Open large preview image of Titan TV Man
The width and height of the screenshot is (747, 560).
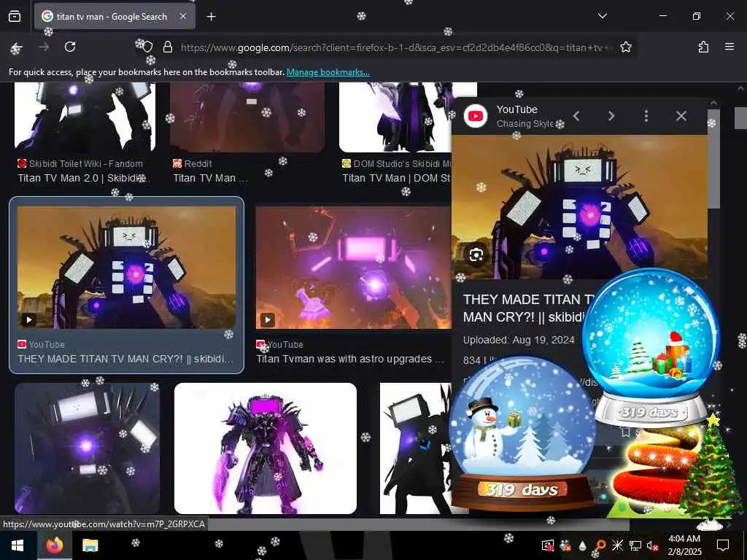click(579, 206)
